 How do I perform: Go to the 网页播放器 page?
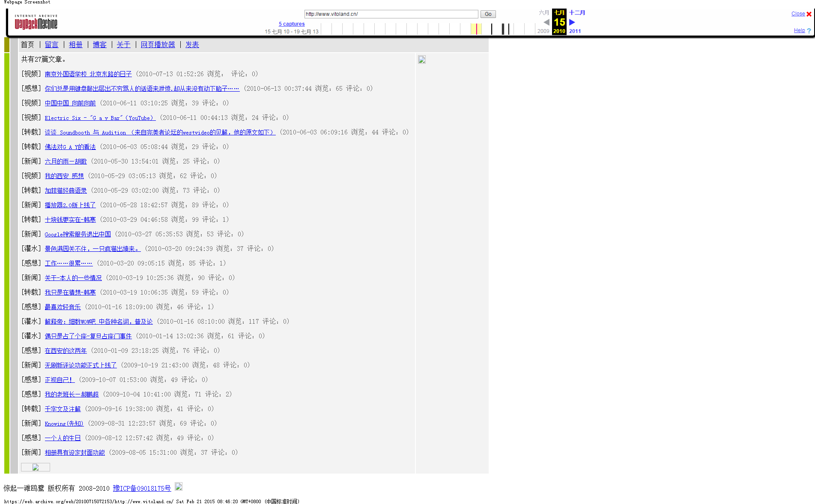(158, 45)
